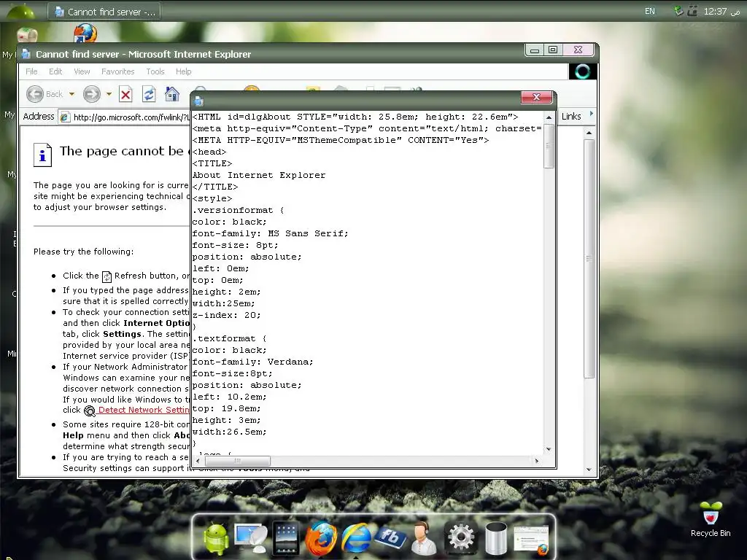The image size is (747, 560).
Task: Open the silver trash can dock icon
Action: coord(496,538)
